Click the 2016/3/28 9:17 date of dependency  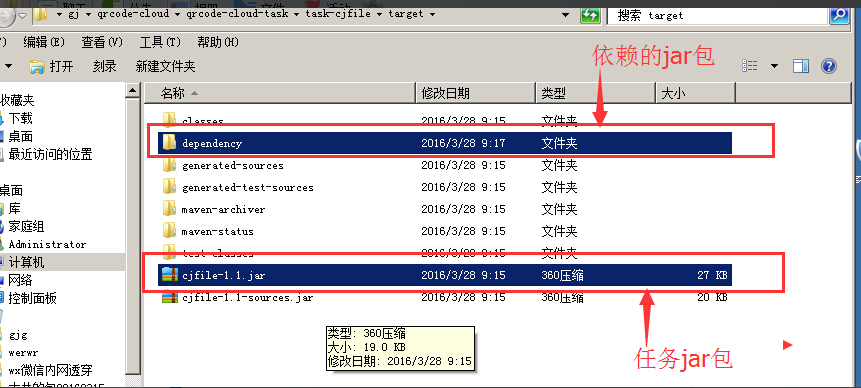463,143
